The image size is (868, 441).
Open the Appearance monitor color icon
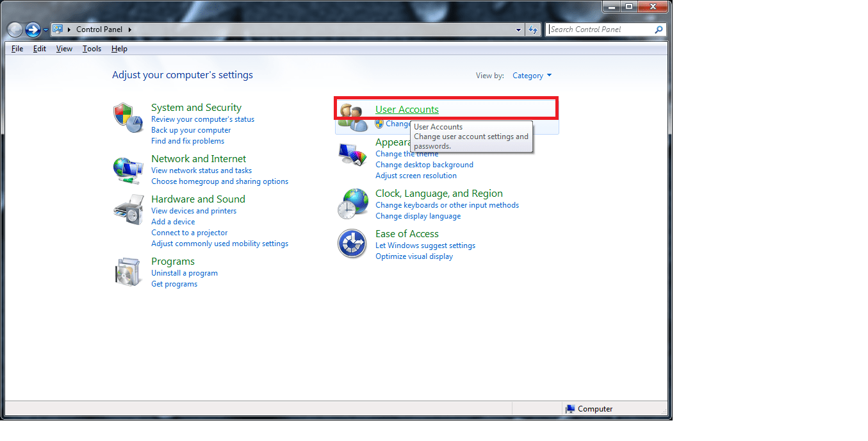(352, 154)
